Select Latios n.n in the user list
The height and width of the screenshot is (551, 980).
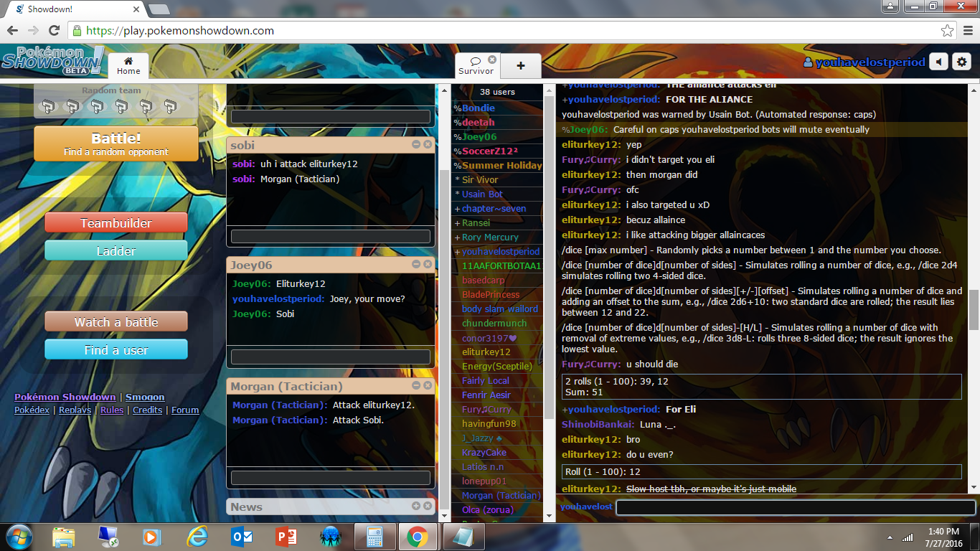pos(497,467)
